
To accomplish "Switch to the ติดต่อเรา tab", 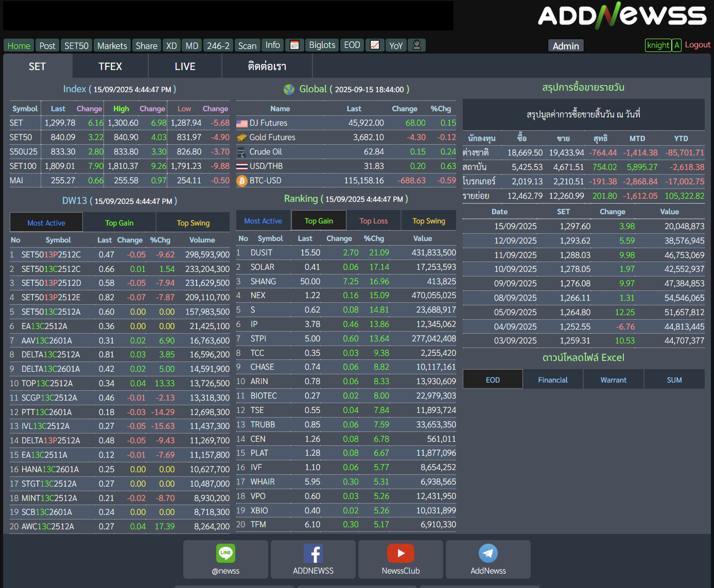I will 267,66.
